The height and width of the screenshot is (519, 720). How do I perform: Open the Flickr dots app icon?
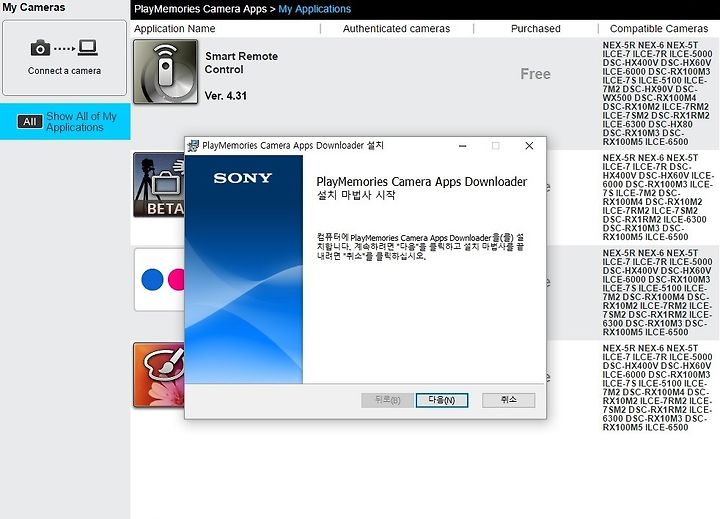point(159,280)
